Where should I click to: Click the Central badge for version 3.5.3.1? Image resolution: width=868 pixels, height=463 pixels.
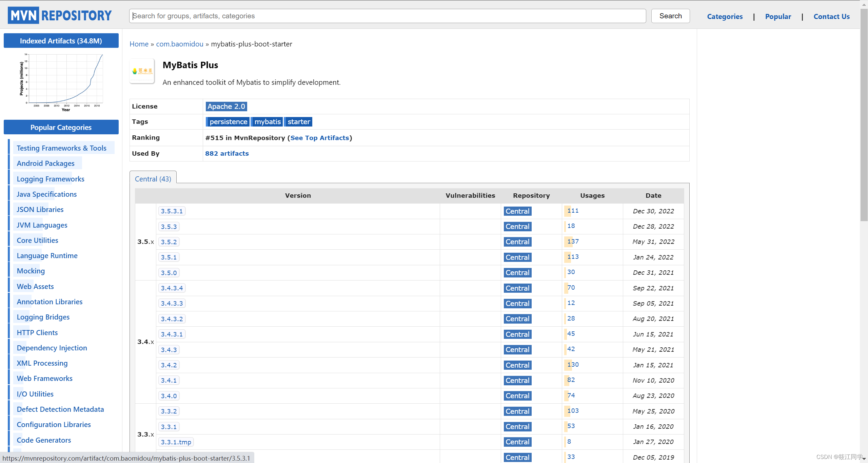(517, 211)
